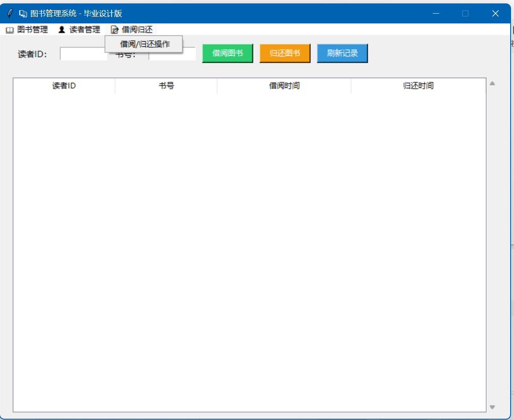
Task: Click the 书号 column header
Action: coord(166,86)
